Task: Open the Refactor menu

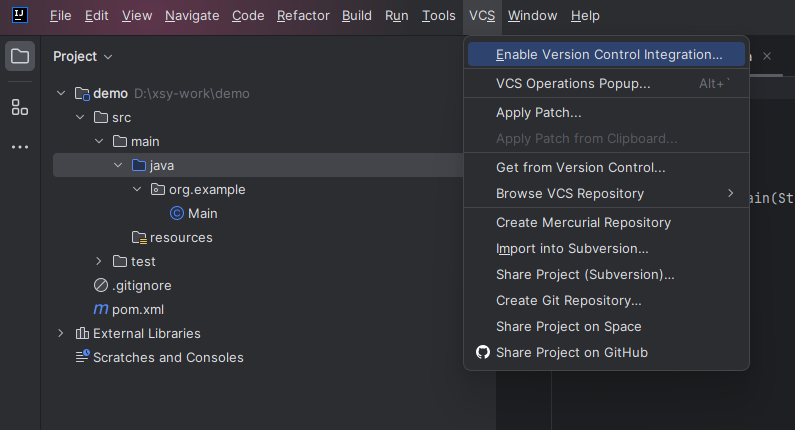Action: [x=304, y=16]
